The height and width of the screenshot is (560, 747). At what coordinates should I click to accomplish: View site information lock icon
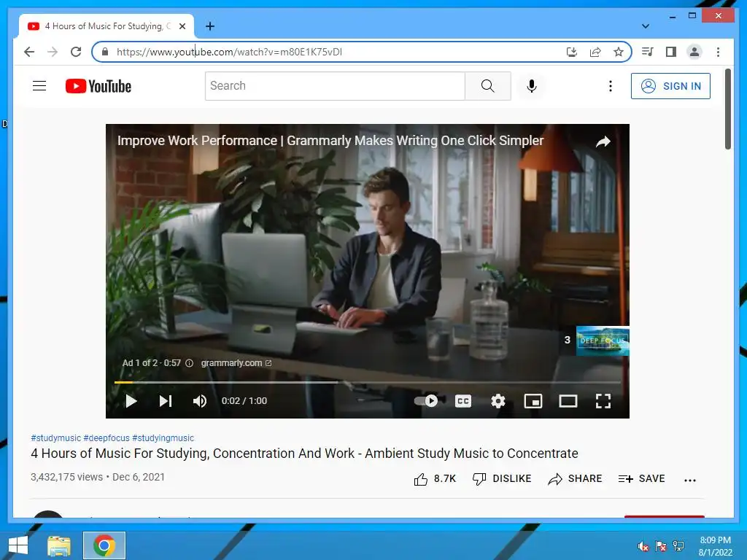[105, 52]
